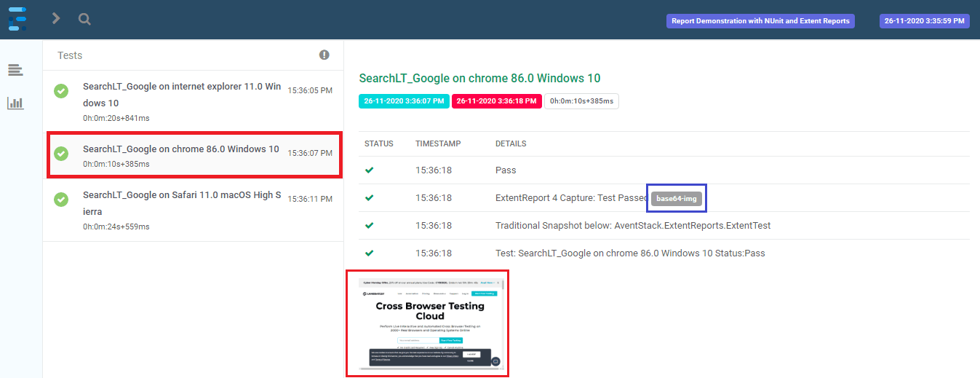Click the Extent Reports logo icon
This screenshot has width=980, height=378.
[x=17, y=18]
